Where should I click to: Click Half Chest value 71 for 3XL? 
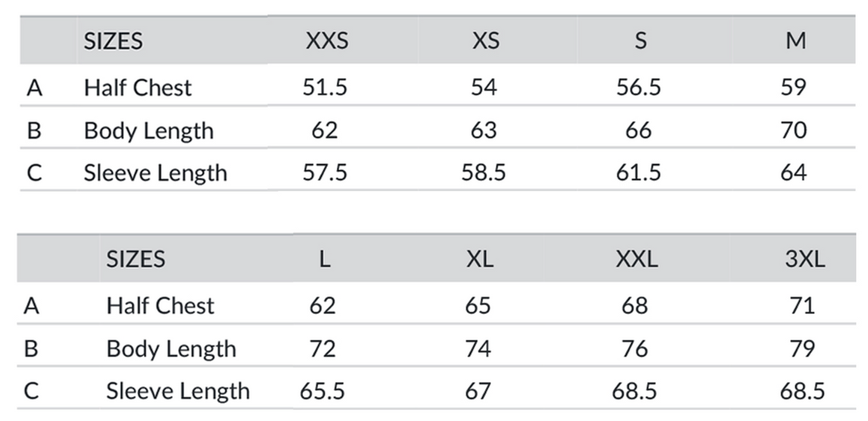pos(802,305)
